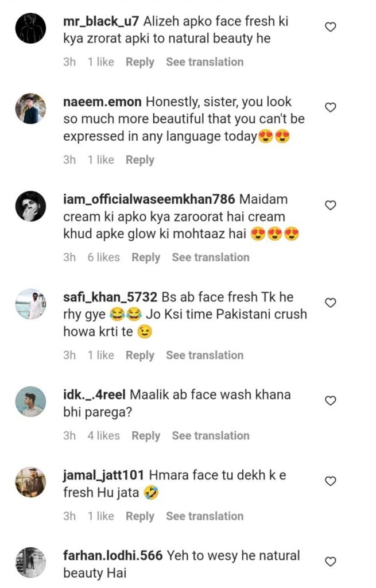Like iam_officialwaseemkhan786's comment heart
Viewport: 376px width, 588px height.
click(x=330, y=205)
